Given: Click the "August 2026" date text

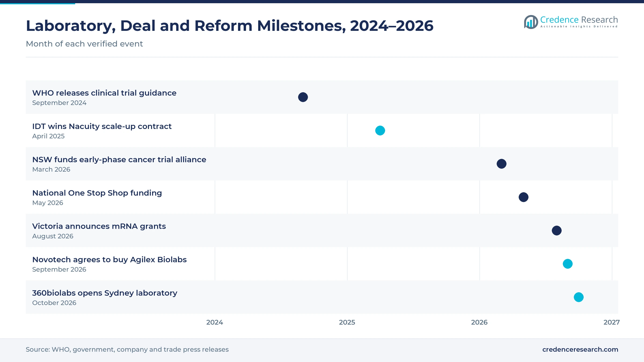Looking at the screenshot, I should tap(53, 236).
